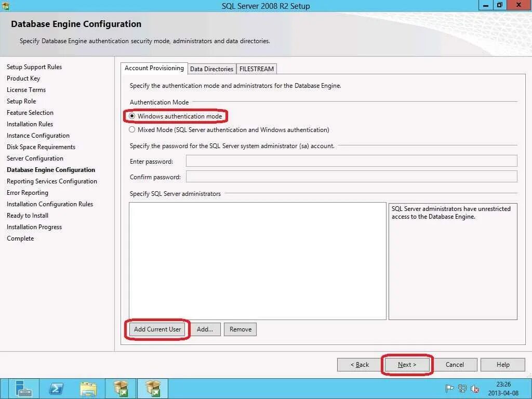The height and width of the screenshot is (399, 532).
Task: Click the Specify SQL Server administrators label
Action: tap(175, 194)
